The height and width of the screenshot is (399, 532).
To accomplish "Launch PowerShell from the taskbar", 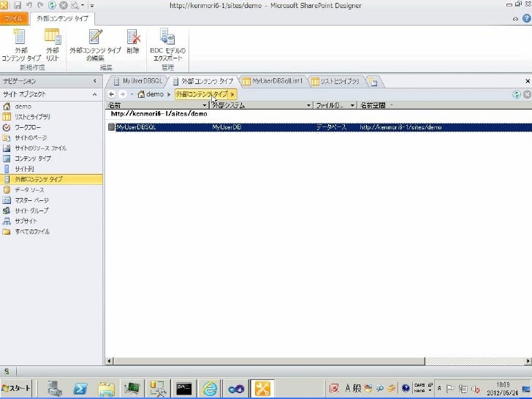I will 80,389.
